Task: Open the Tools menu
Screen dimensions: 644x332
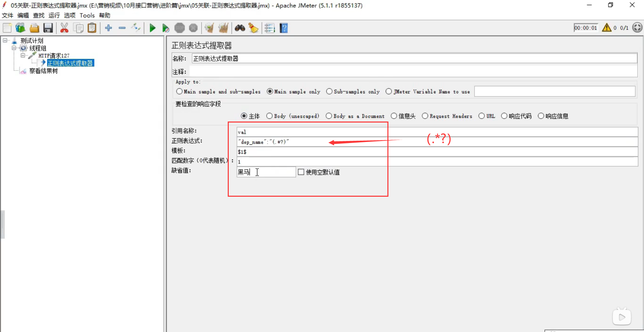Action: (x=87, y=15)
